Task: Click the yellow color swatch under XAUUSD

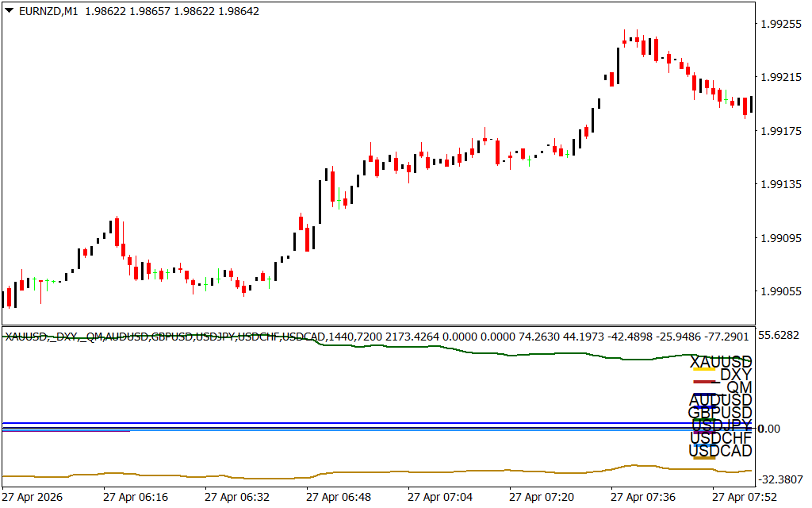Action: (x=704, y=369)
